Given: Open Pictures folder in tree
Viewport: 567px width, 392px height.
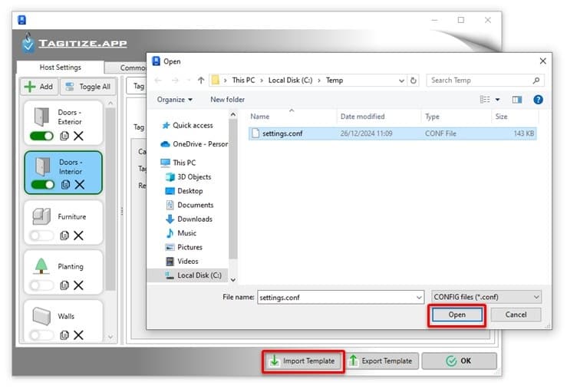Looking at the screenshot, I should [184, 247].
